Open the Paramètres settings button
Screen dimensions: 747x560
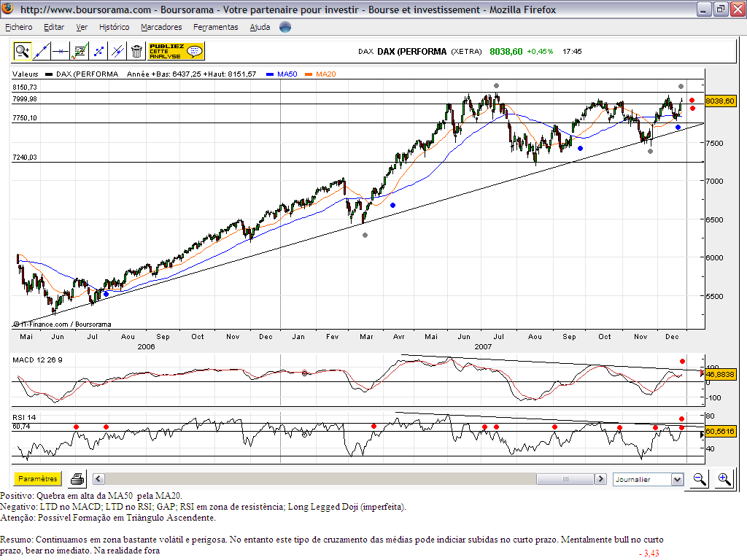[38, 478]
